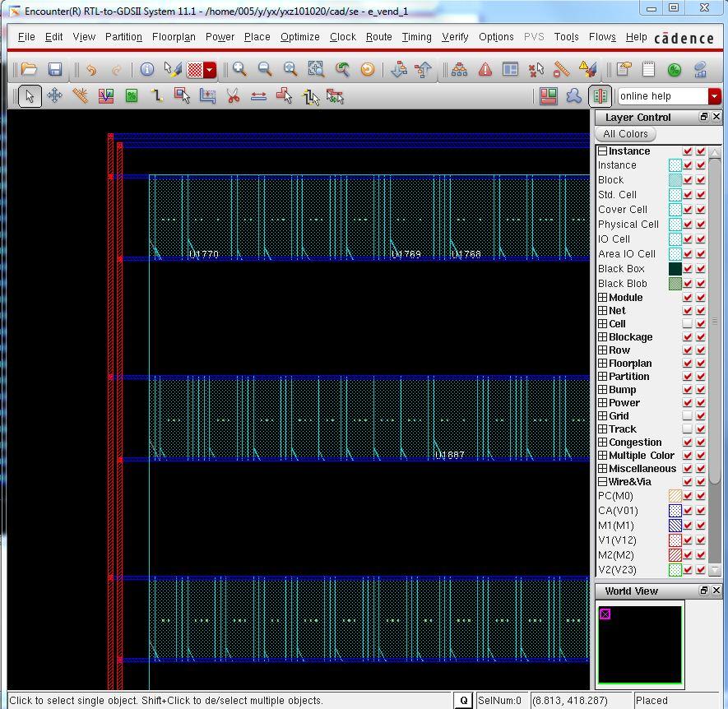Open the Floorplan menu
728x709 pixels.
(174, 37)
